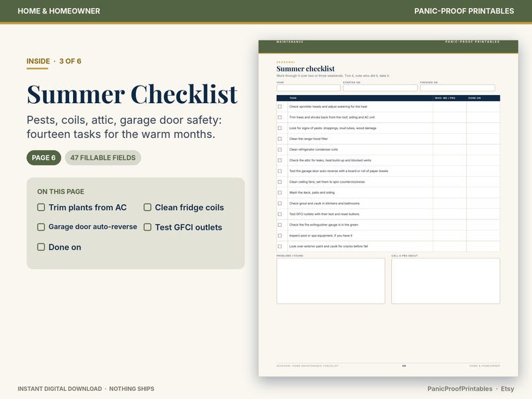The image size is (532, 399).
Task: Tick the Trim plants from AC checkbox
Action: [41, 207]
